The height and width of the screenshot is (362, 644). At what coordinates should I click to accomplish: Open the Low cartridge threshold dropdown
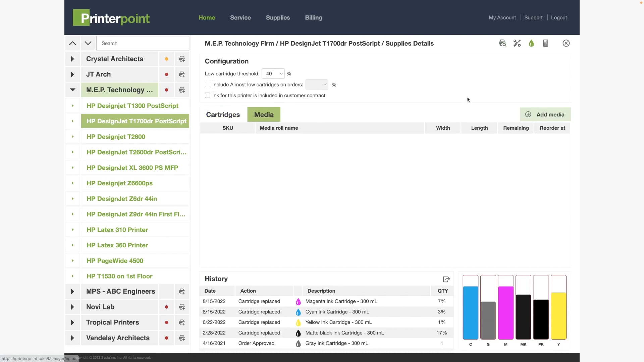click(273, 74)
